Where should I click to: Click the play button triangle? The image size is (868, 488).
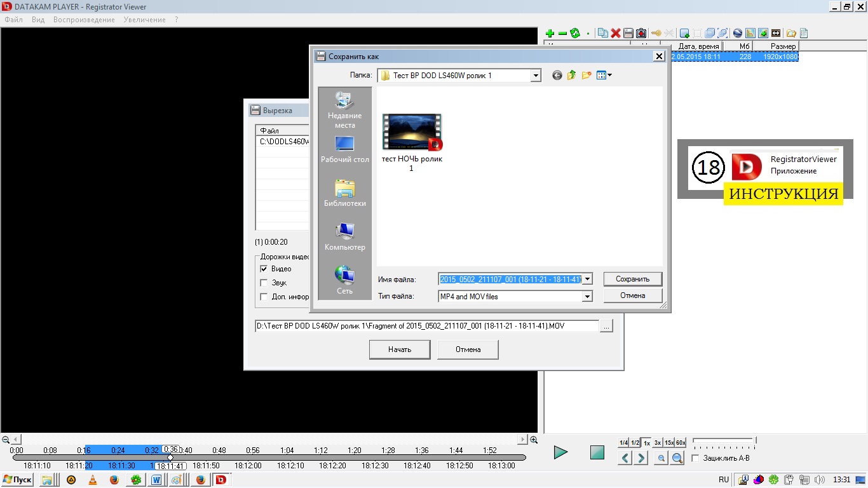coord(560,452)
